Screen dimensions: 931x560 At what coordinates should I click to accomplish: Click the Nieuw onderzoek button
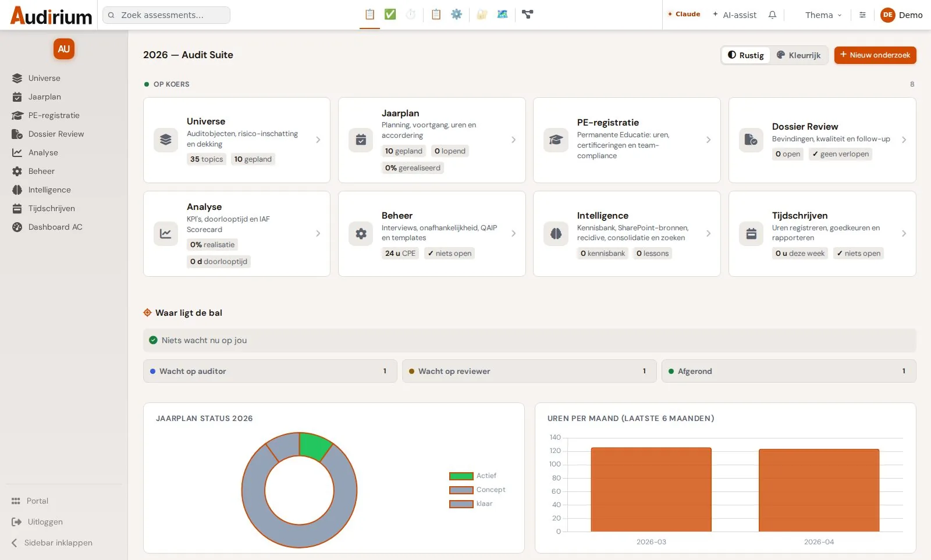tap(875, 55)
